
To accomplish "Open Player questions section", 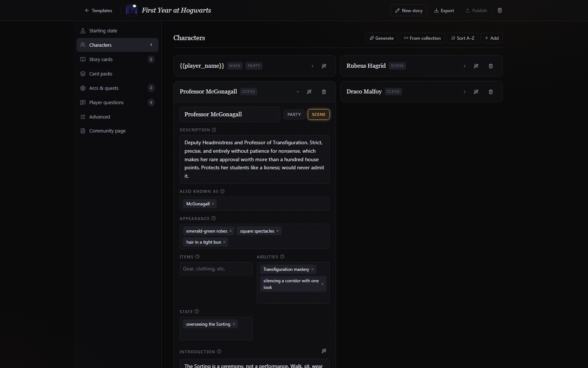I will 117,102.
